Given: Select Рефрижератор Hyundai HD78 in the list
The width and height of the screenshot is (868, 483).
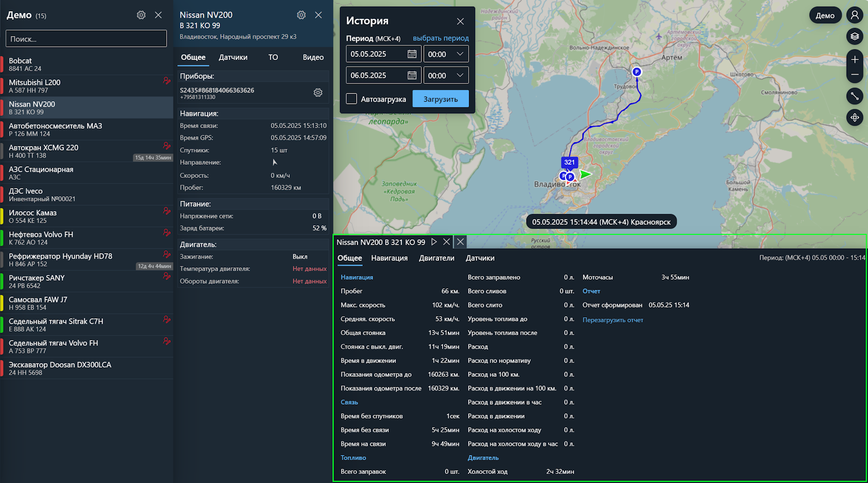Looking at the screenshot, I should tap(86, 260).
